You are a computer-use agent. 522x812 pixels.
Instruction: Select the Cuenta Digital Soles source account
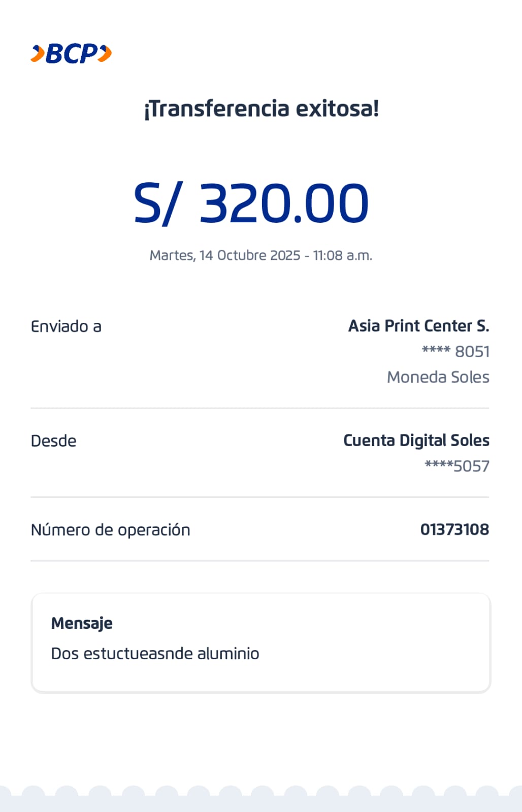point(416,441)
